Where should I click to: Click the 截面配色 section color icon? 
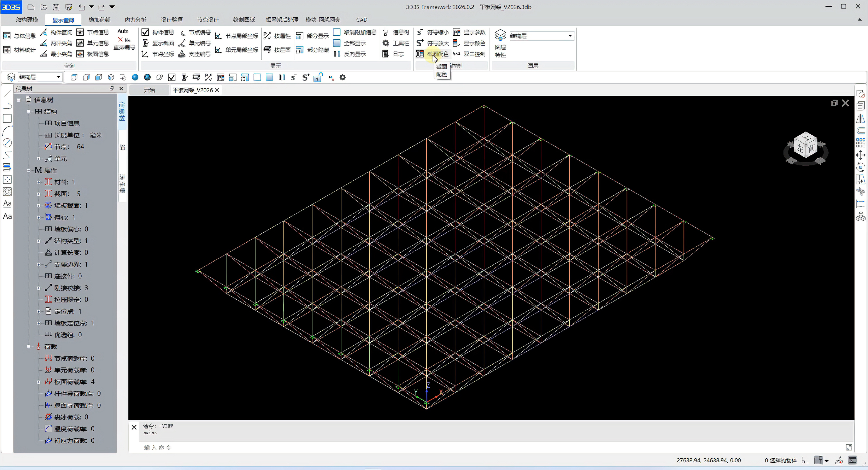click(x=420, y=54)
